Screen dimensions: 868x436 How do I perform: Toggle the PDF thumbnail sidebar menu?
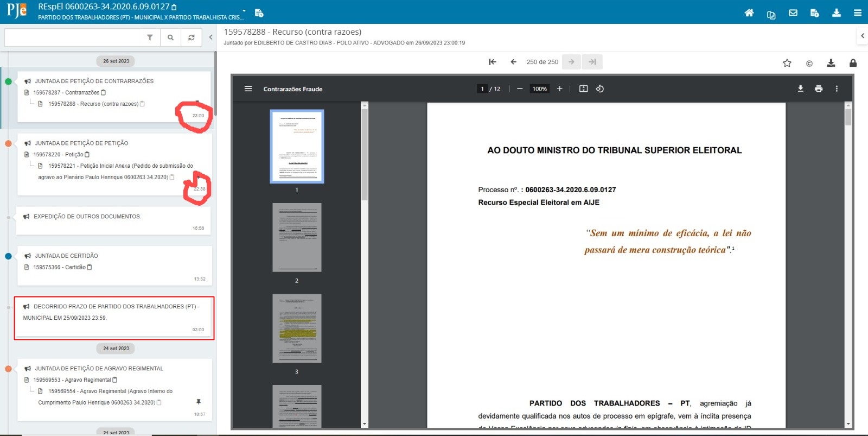pyautogui.click(x=248, y=89)
